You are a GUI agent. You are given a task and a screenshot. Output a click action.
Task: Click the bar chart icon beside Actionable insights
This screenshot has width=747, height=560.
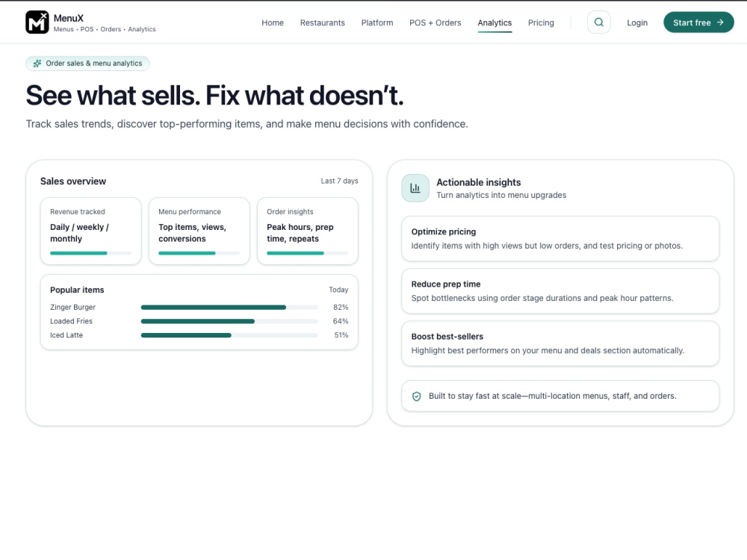point(415,188)
